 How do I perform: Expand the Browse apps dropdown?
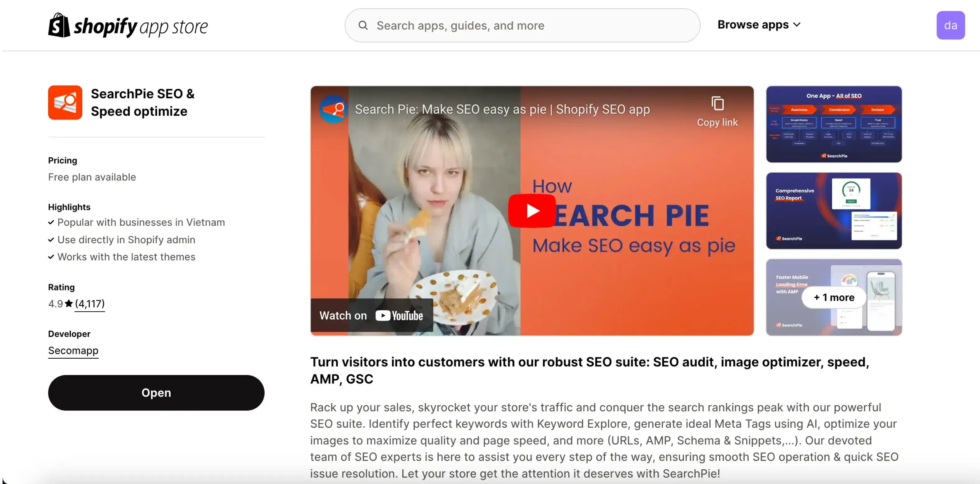point(759,25)
